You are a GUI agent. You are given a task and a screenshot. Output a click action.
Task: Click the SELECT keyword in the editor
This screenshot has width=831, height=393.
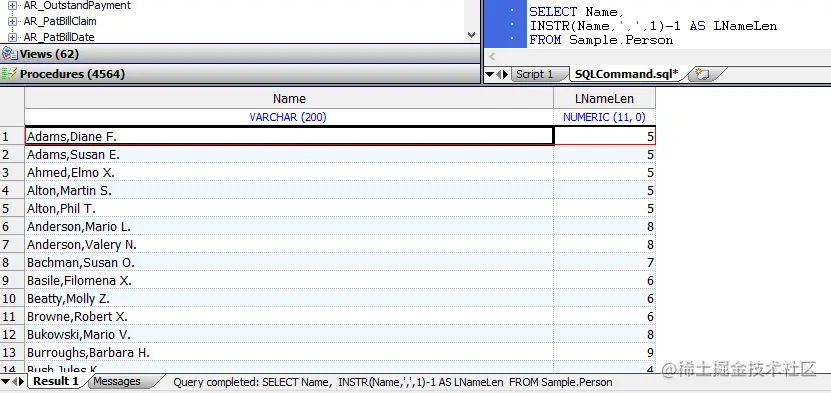pos(553,12)
